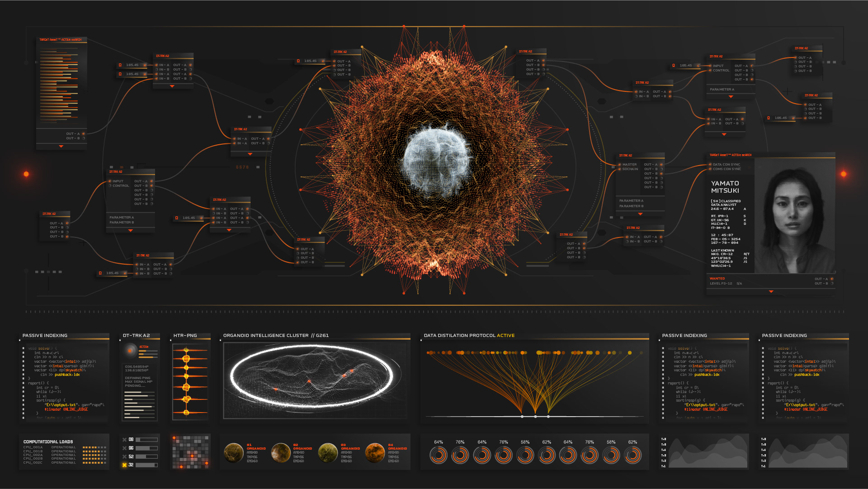Screen dimensions: 868x489
Task: Click the highlighted yellow X beside 32
Action: click(124, 465)
